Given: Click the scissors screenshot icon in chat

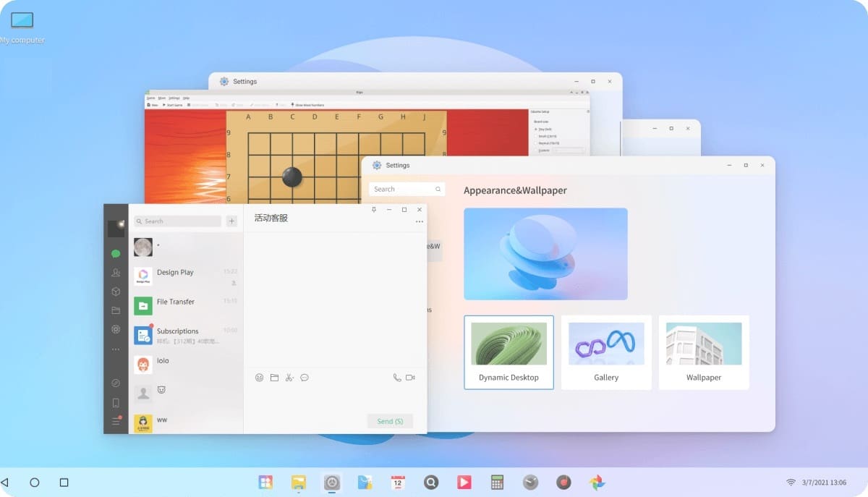Looking at the screenshot, I should point(289,378).
